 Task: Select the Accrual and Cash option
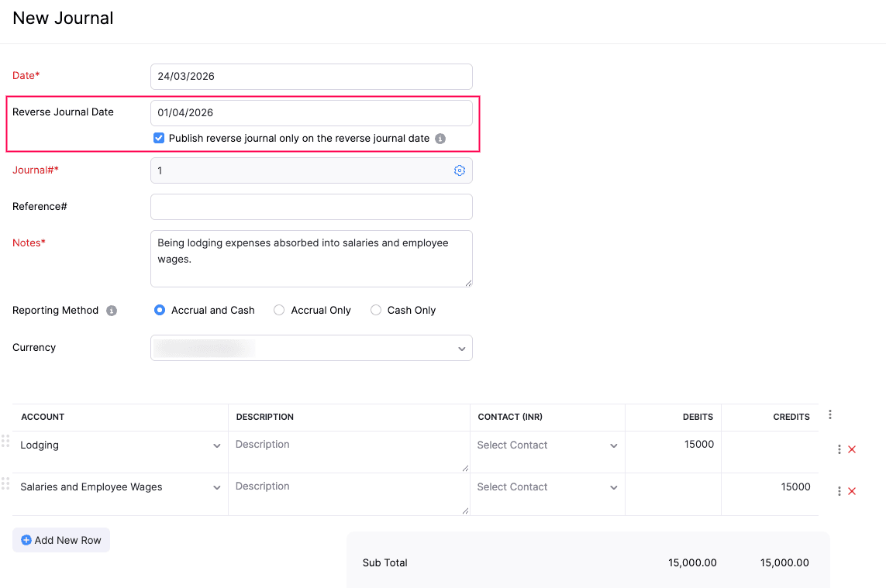click(159, 309)
